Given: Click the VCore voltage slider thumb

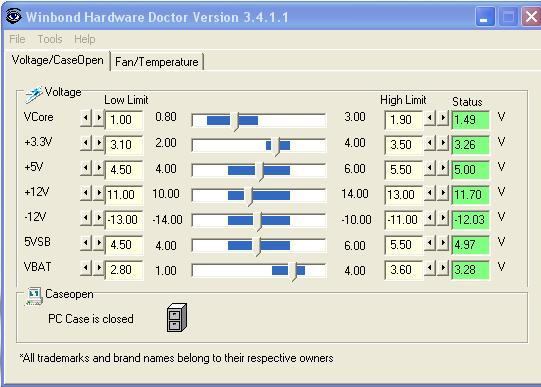Looking at the screenshot, I should pos(235,121).
